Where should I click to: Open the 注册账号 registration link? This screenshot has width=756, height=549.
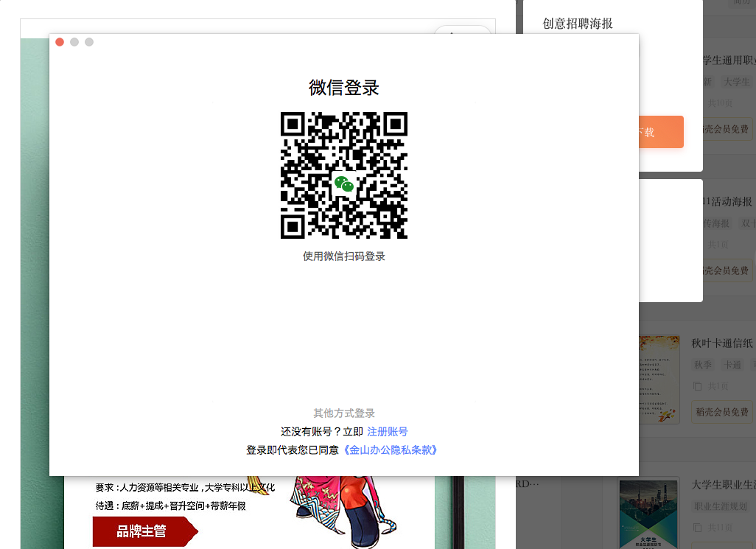click(387, 431)
